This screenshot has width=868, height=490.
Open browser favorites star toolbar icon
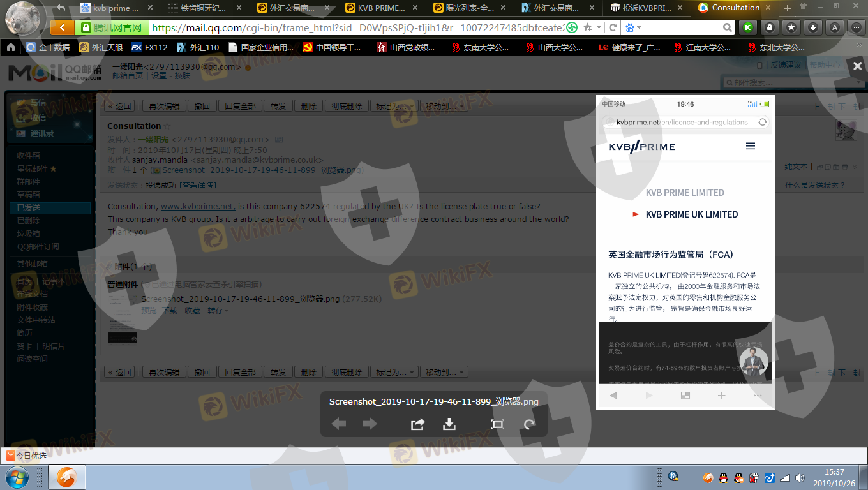[791, 27]
